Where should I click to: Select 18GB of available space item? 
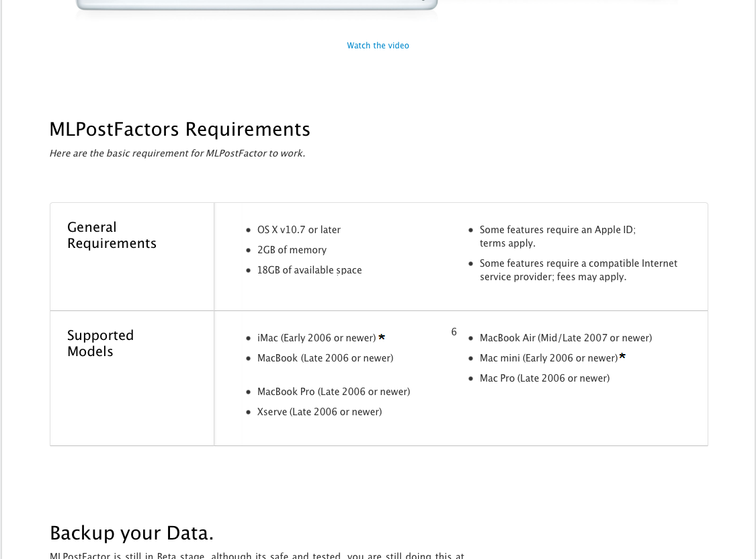pyautogui.click(x=310, y=270)
